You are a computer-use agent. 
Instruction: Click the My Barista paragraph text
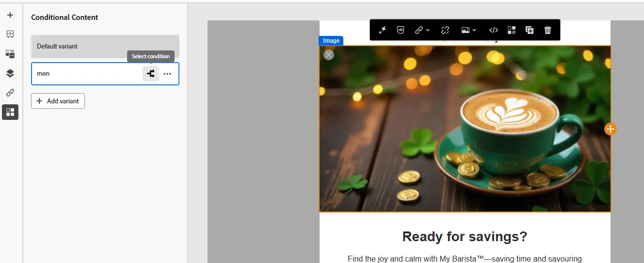click(465, 259)
